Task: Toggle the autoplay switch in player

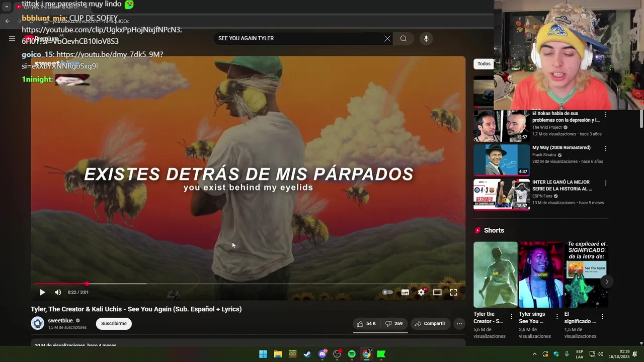Action: (387, 292)
